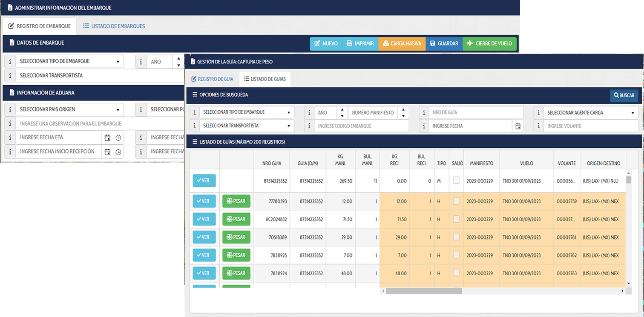Click clock icon for Fecha Inicio Recepción

[118, 152]
